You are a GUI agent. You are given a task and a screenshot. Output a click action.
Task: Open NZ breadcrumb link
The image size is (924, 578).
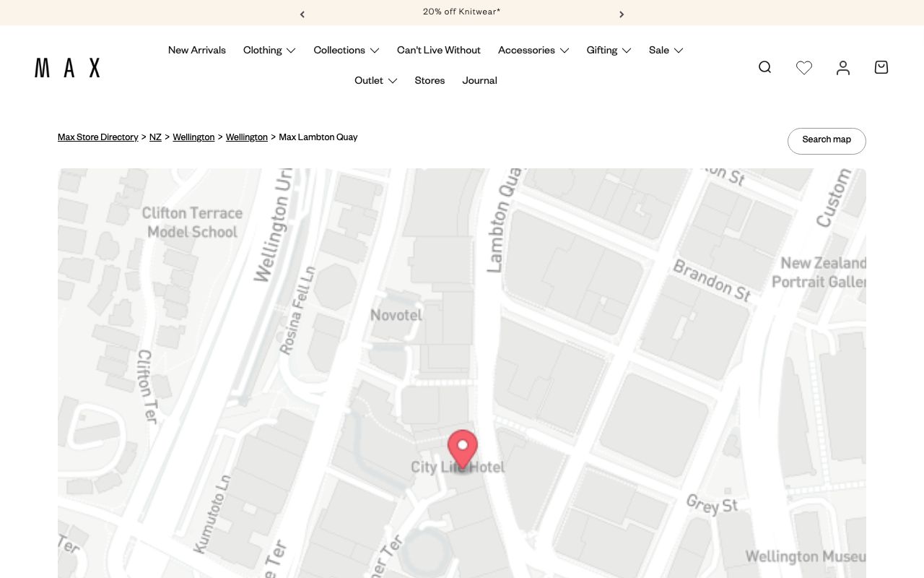coord(155,137)
